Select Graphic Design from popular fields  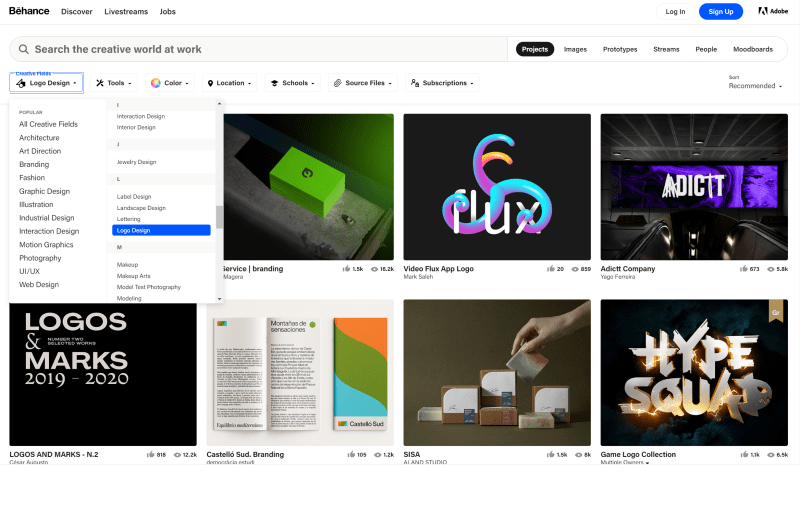[44, 191]
